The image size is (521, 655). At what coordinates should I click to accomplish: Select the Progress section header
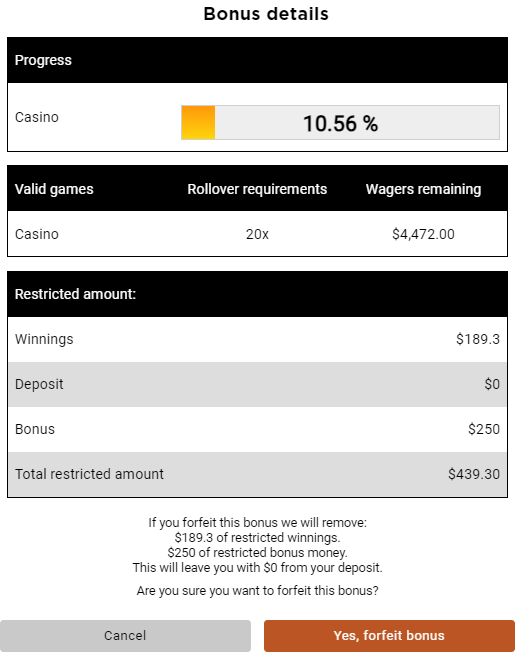257,60
